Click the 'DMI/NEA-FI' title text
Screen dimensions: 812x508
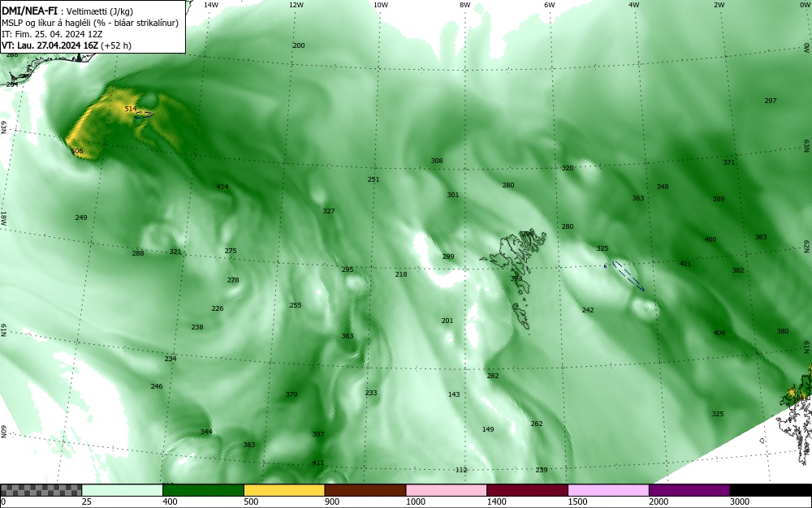(x=29, y=11)
